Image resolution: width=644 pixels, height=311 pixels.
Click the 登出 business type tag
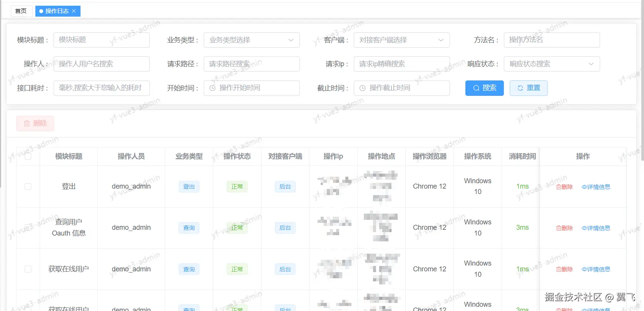click(x=189, y=187)
